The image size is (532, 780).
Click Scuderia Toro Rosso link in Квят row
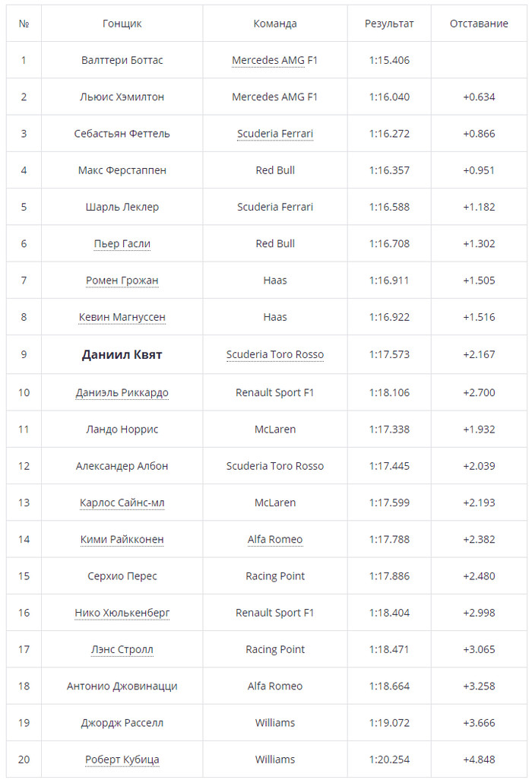coord(274,355)
